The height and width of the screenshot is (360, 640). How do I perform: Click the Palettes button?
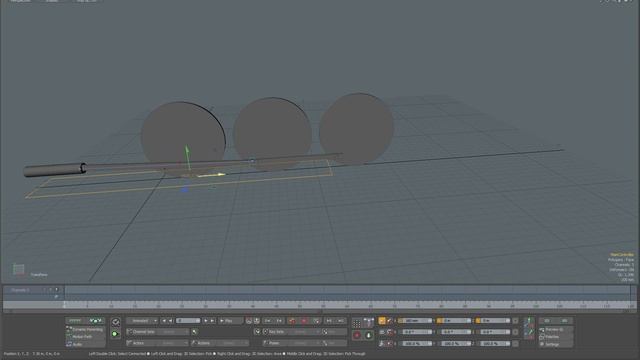tap(556, 337)
